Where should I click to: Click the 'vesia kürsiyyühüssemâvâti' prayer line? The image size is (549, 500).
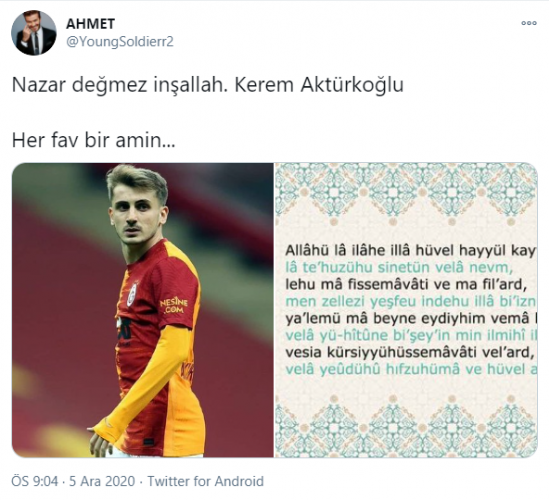tap(409, 352)
